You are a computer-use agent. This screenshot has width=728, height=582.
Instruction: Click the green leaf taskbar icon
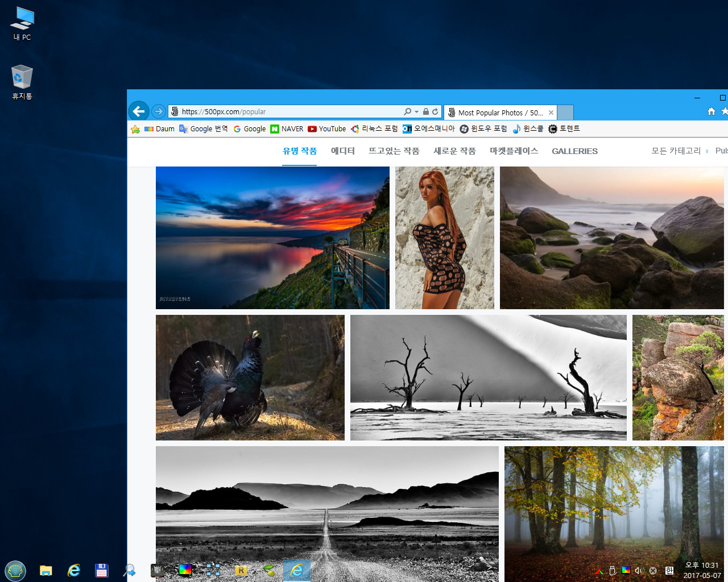pyautogui.click(x=269, y=571)
